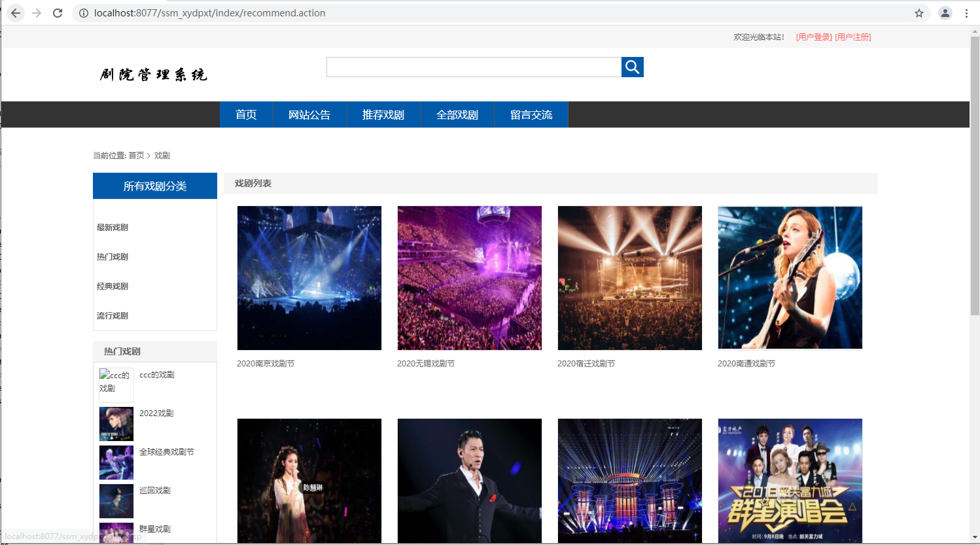Click the scrollbar down arrow
This screenshot has height=545, width=980.
(975, 538)
